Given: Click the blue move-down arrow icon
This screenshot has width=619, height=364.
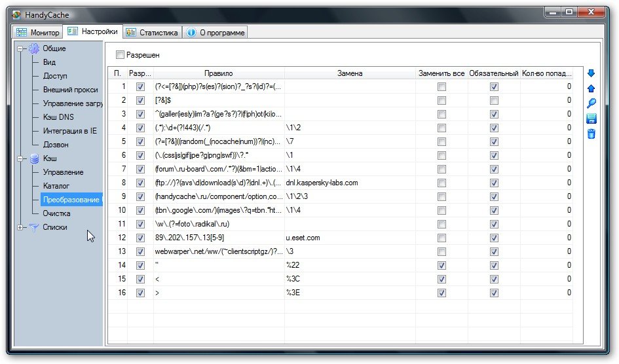Looking at the screenshot, I should tap(591, 73).
